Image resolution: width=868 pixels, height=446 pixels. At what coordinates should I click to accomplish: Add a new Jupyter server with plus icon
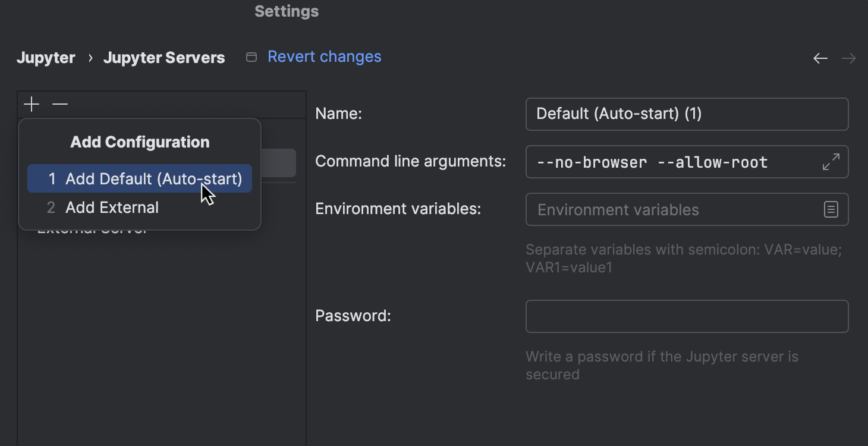30,103
